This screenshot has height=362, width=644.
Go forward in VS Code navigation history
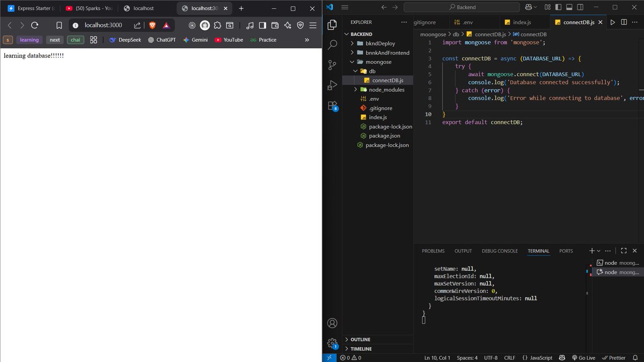pyautogui.click(x=395, y=8)
